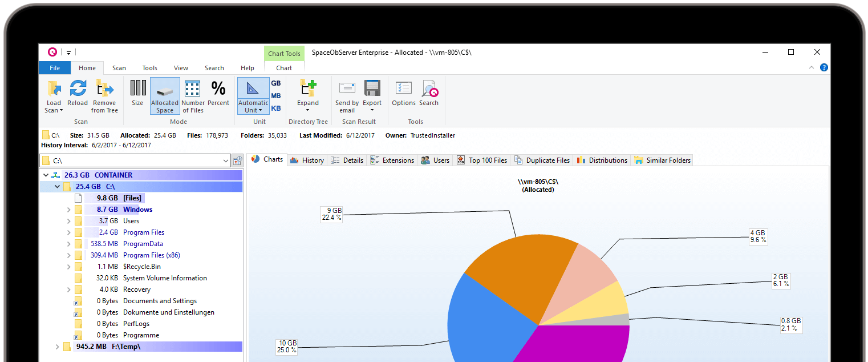
Task: Switch mode to Size
Action: pos(137,93)
